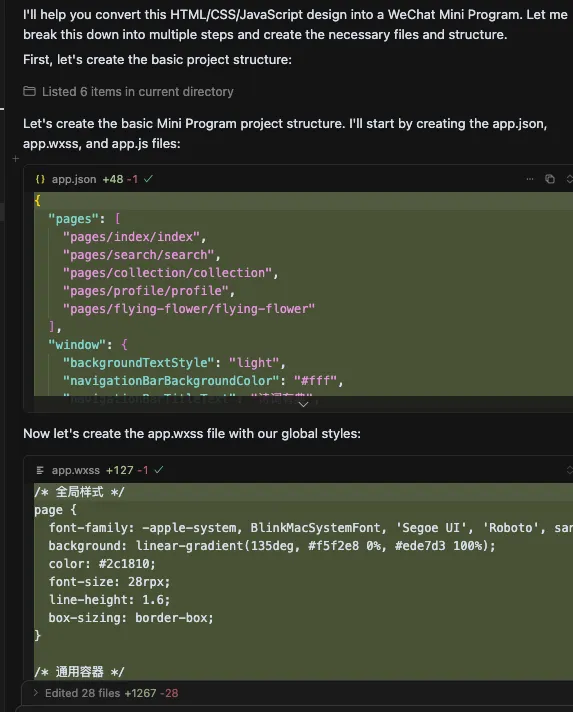This screenshot has height=712, width=573.
Task: Open the three-dots menu on app.json block
Action: click(x=530, y=179)
